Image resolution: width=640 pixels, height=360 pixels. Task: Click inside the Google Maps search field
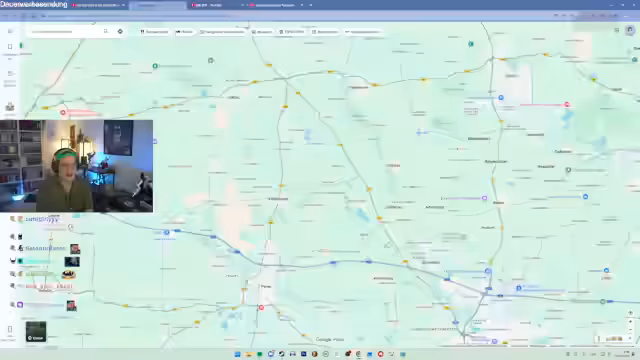65,31
